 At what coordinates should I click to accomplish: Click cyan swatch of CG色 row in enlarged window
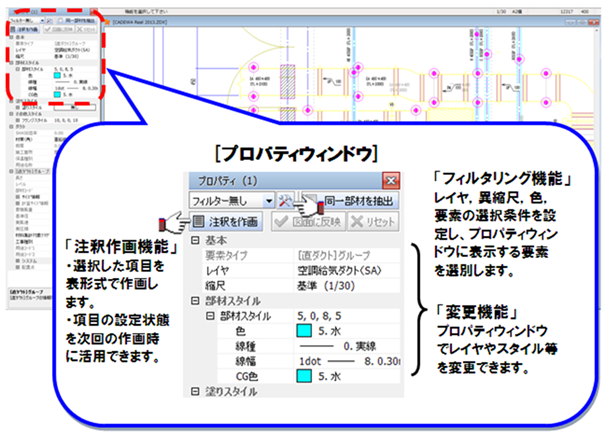[x=304, y=376]
